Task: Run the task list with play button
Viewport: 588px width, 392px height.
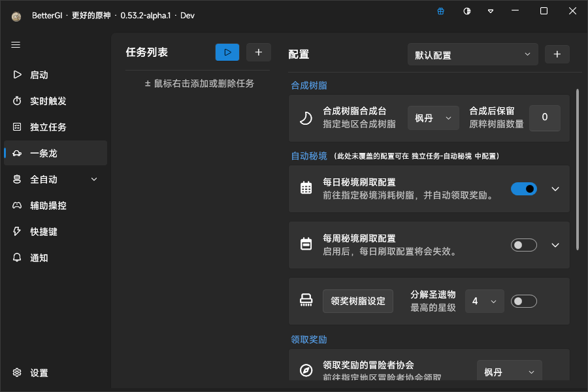Action: (x=227, y=53)
